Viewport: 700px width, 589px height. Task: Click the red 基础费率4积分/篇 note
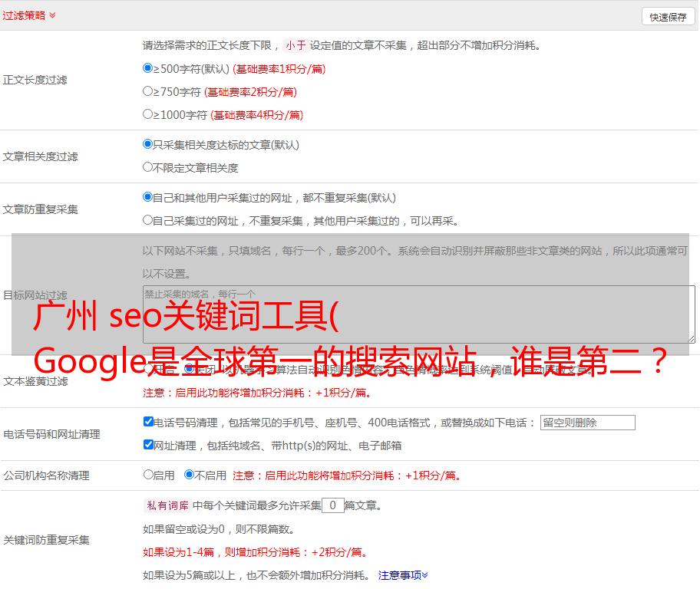pos(257,115)
